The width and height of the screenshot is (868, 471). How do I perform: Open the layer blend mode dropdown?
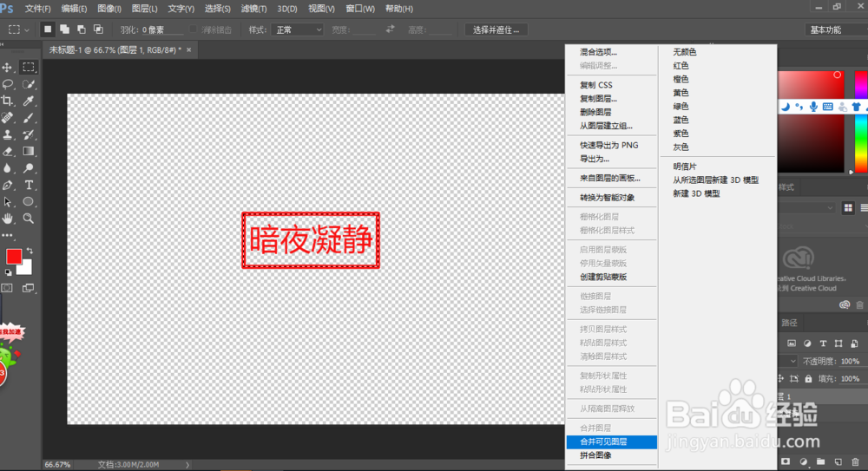click(x=788, y=361)
